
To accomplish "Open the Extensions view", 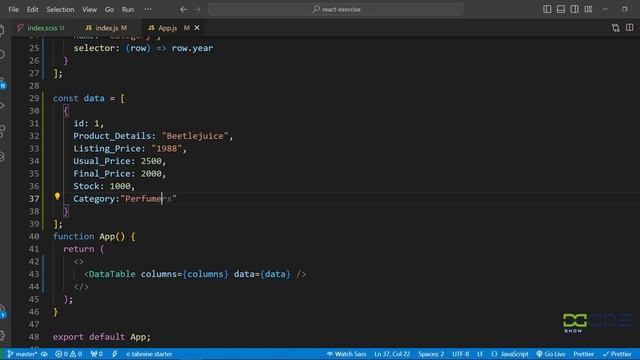I will pos(2,131).
